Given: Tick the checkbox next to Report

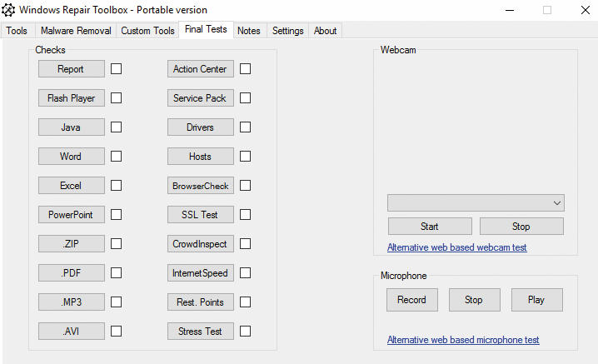Looking at the screenshot, I should click(117, 69).
